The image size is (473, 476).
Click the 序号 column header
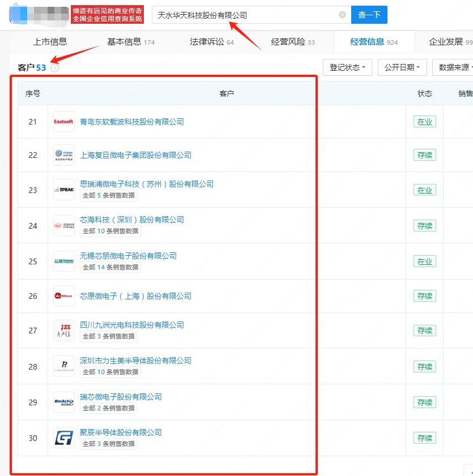click(32, 93)
